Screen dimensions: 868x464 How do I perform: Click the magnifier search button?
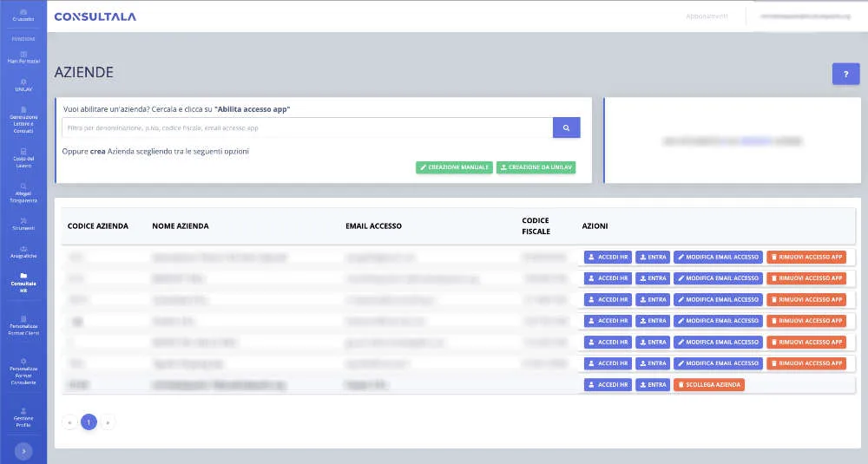[x=566, y=127]
